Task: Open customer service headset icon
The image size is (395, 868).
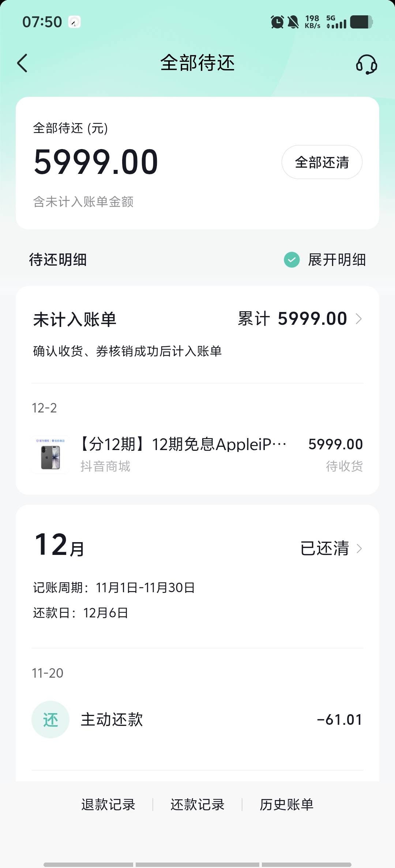Action: point(366,64)
